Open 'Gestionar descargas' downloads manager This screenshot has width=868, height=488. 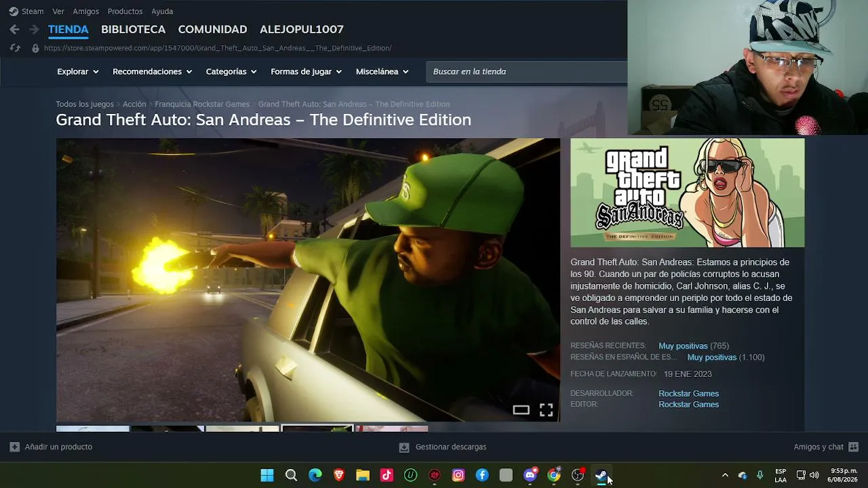pyautogui.click(x=443, y=447)
